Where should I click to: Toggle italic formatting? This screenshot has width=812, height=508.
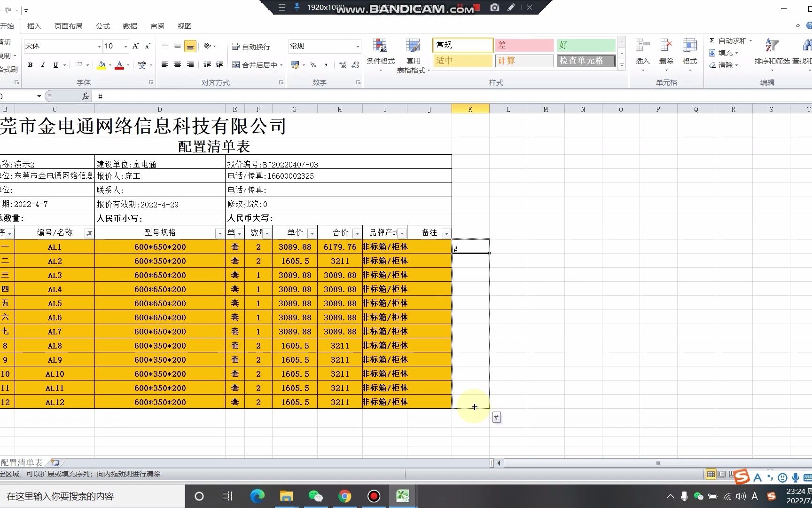[x=43, y=65]
